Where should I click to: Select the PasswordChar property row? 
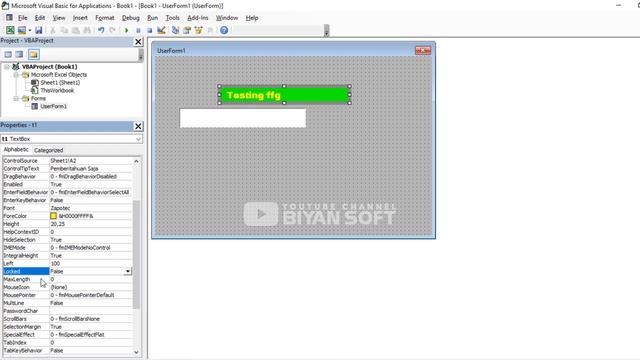pyautogui.click(x=67, y=311)
